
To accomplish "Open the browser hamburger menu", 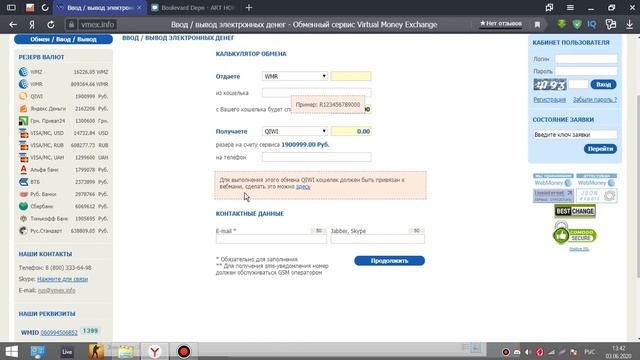I will tap(570, 7).
